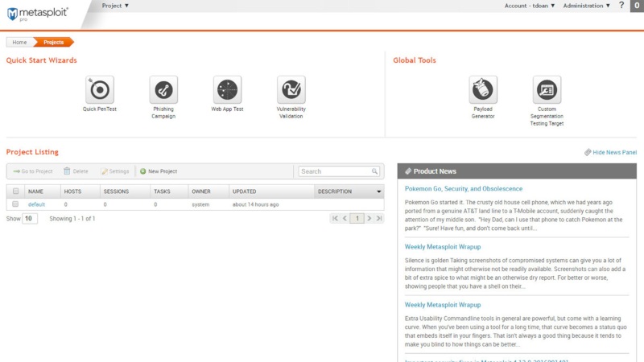Start the Web App Test wizard icon

227,89
